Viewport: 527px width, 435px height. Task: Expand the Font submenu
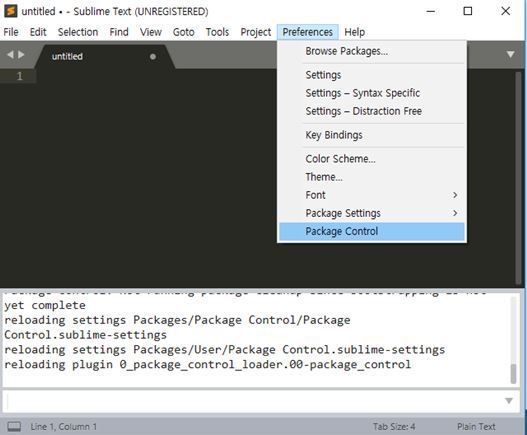coord(372,195)
